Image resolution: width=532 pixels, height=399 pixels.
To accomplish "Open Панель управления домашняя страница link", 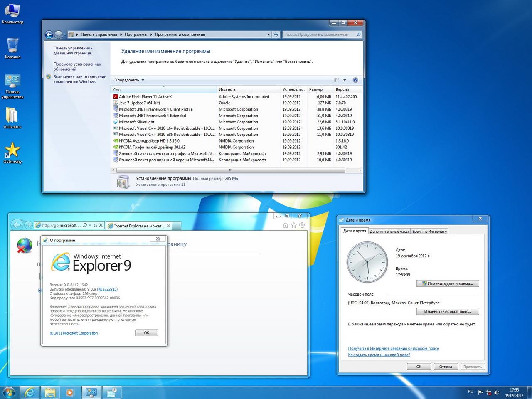I will (x=73, y=51).
